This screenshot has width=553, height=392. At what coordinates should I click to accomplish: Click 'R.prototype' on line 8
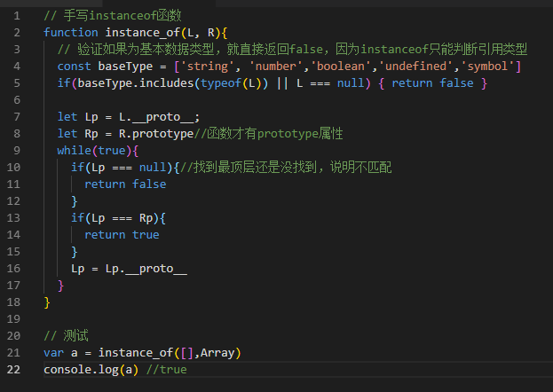click(156, 134)
